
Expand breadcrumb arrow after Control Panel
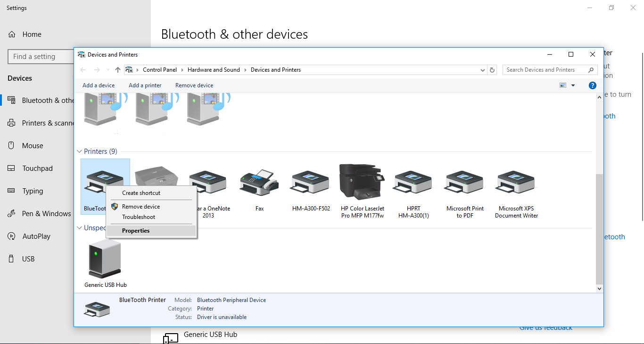coord(182,70)
